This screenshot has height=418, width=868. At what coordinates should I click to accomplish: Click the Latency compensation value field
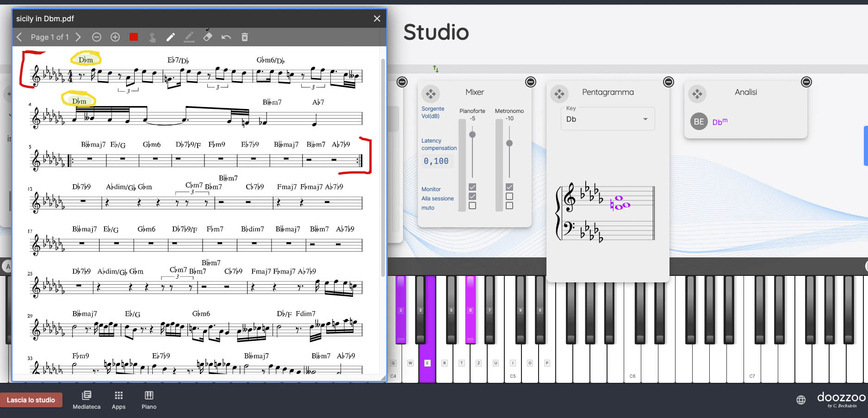436,161
